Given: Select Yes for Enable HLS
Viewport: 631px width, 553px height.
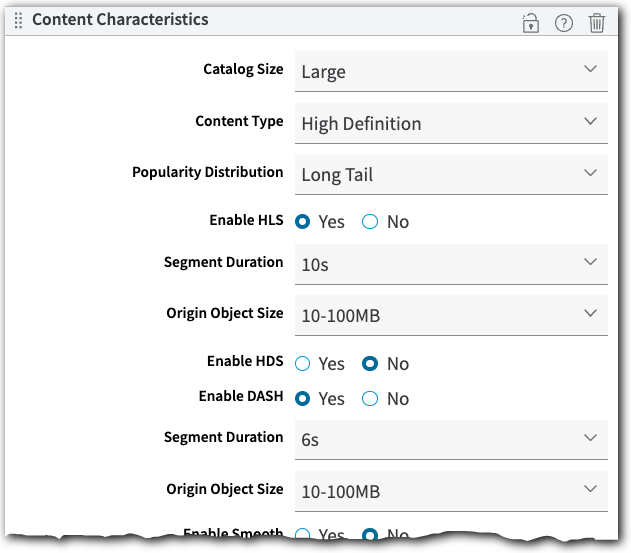Looking at the screenshot, I should point(303,222).
